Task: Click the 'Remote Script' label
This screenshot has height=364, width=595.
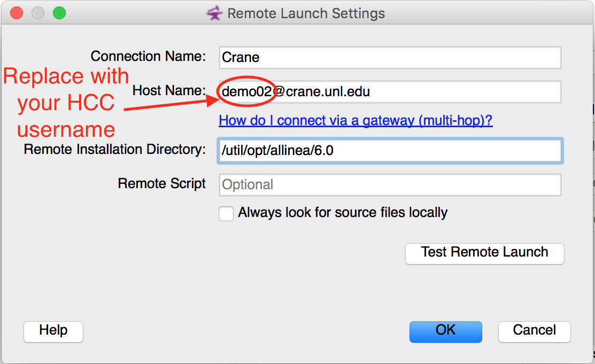Action: [x=161, y=184]
